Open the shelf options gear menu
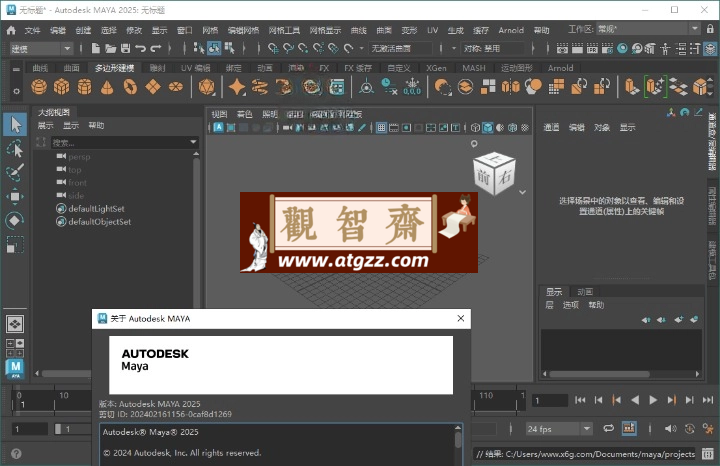Screen dimensions: 720x466 [x=16, y=91]
